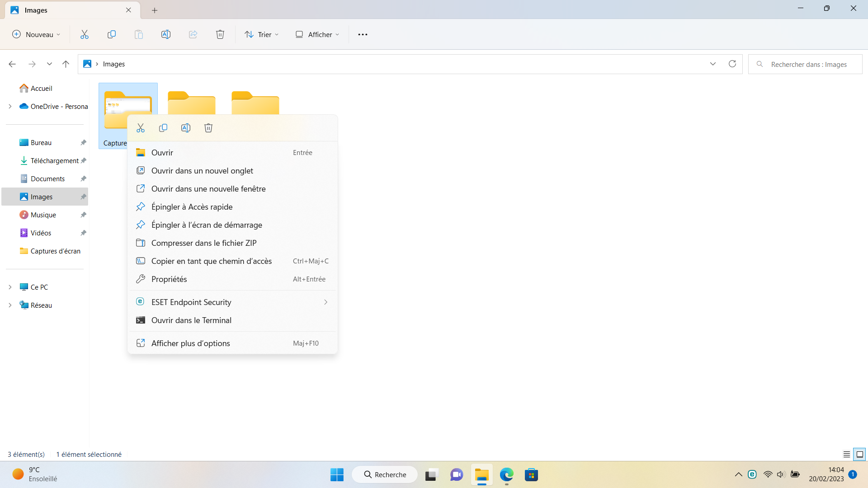Add a new tab with the plus button
Viewport: 868px width, 488px height.
(x=155, y=10)
